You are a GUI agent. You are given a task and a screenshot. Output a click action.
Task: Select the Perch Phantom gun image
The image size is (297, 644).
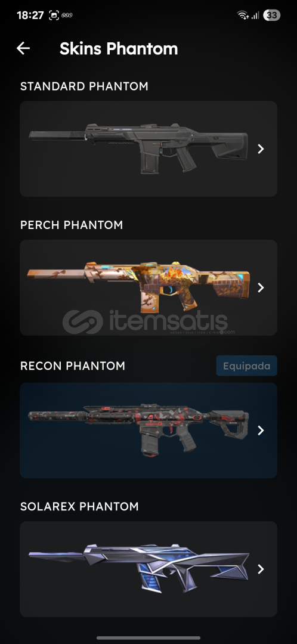pos(138,286)
